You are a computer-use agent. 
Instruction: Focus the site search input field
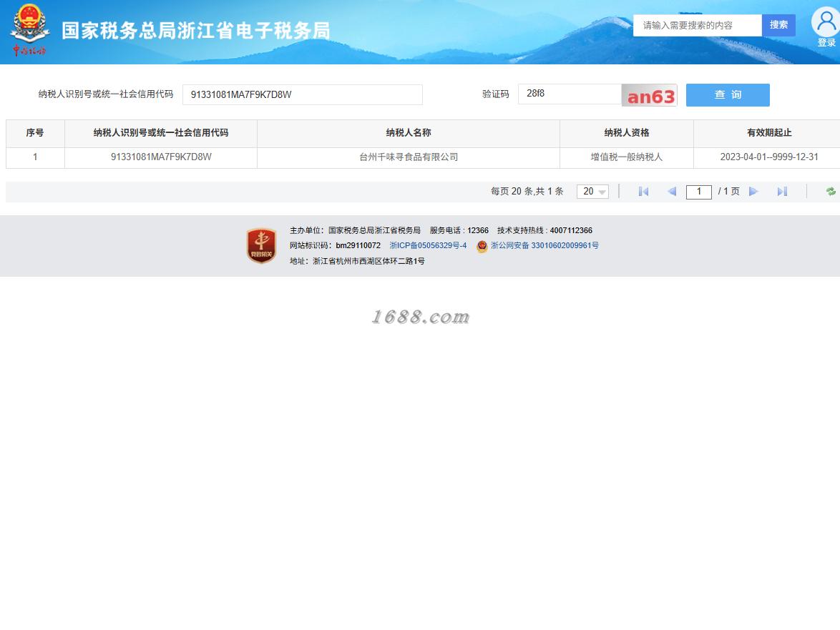coord(697,25)
